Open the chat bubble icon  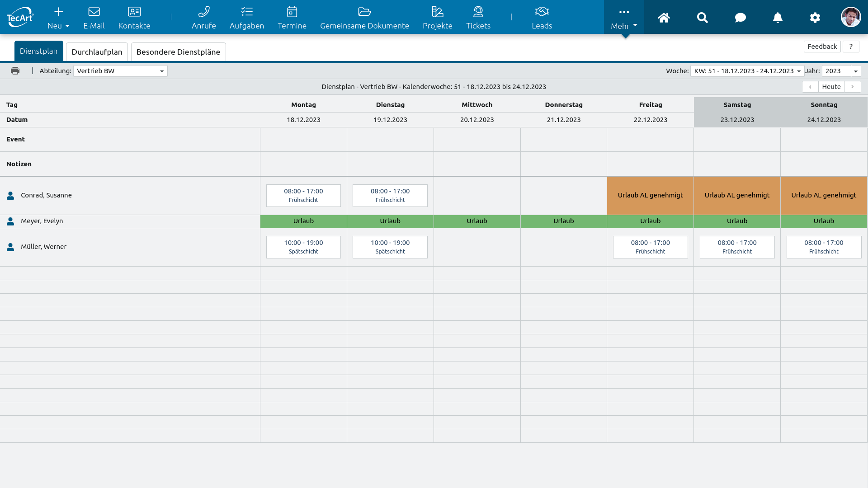point(740,18)
